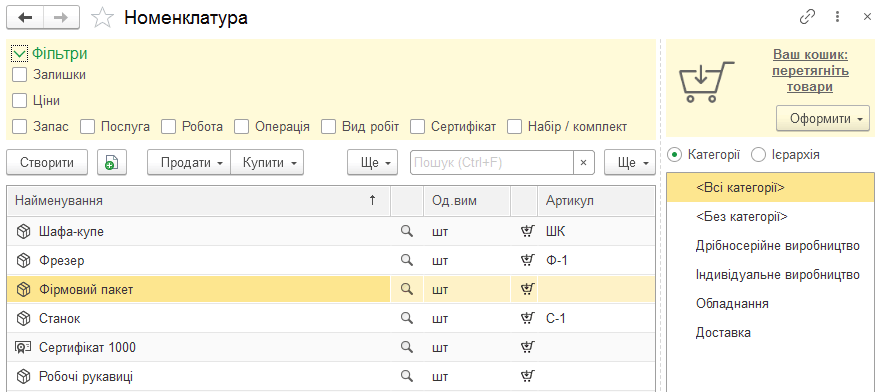Open the three-dot more options menu
The width and height of the screenshot is (876, 392).
837,17
